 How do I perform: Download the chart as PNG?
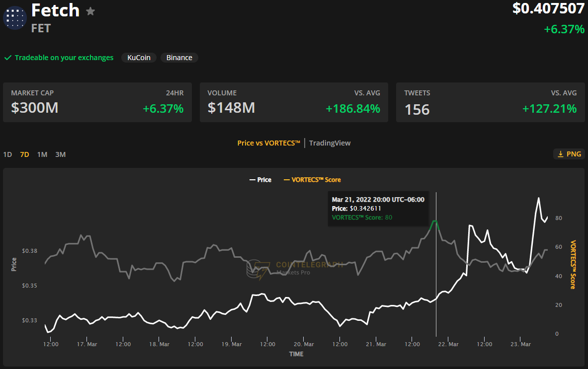[569, 154]
